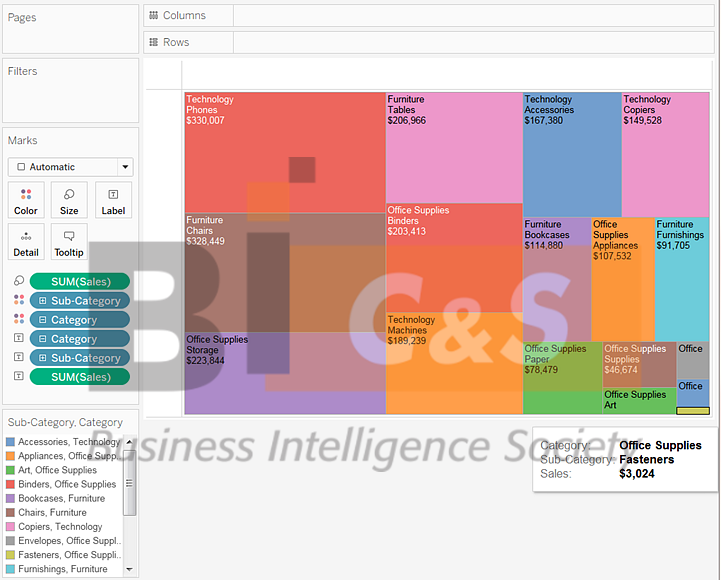Image resolution: width=721 pixels, height=580 pixels.
Task: Click the Label marks card button
Action: [113, 199]
